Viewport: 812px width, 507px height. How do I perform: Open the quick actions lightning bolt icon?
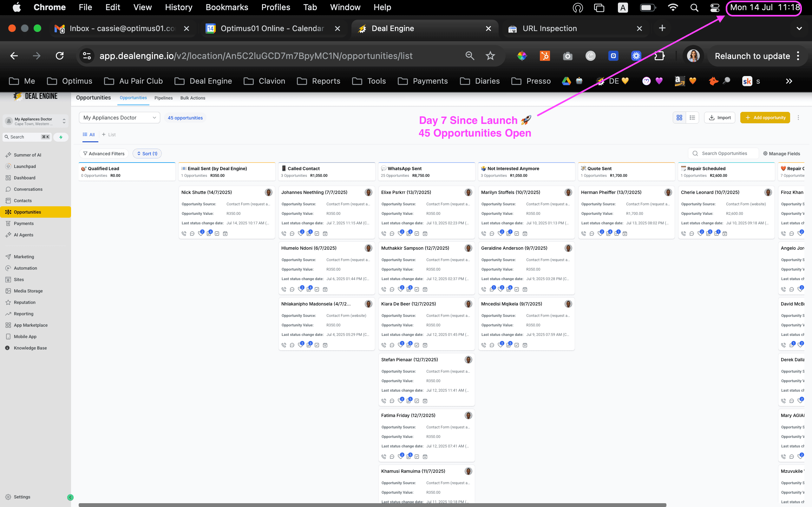tap(61, 137)
